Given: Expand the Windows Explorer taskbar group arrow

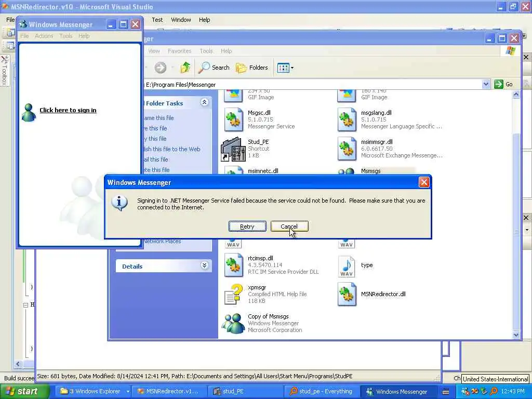Looking at the screenshot, I should [128, 392].
